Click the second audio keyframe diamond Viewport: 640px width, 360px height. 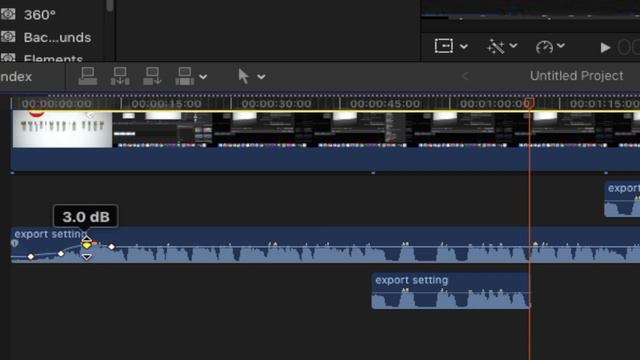(x=61, y=253)
